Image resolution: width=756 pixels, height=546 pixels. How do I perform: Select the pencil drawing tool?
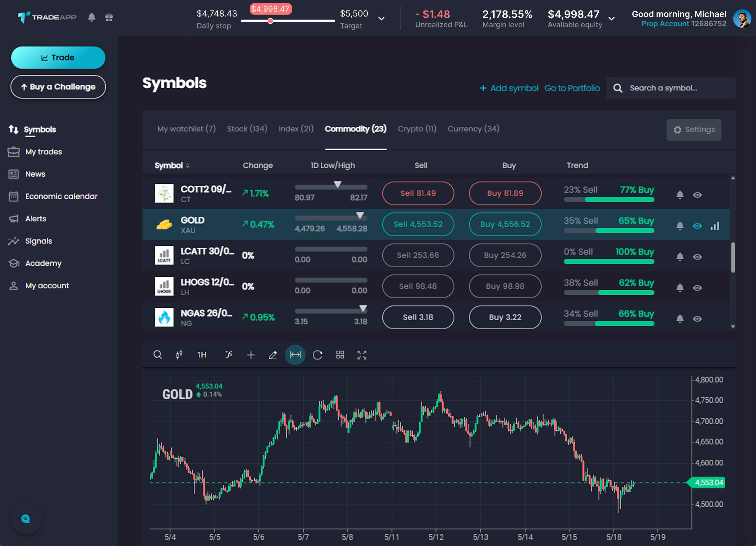click(273, 355)
